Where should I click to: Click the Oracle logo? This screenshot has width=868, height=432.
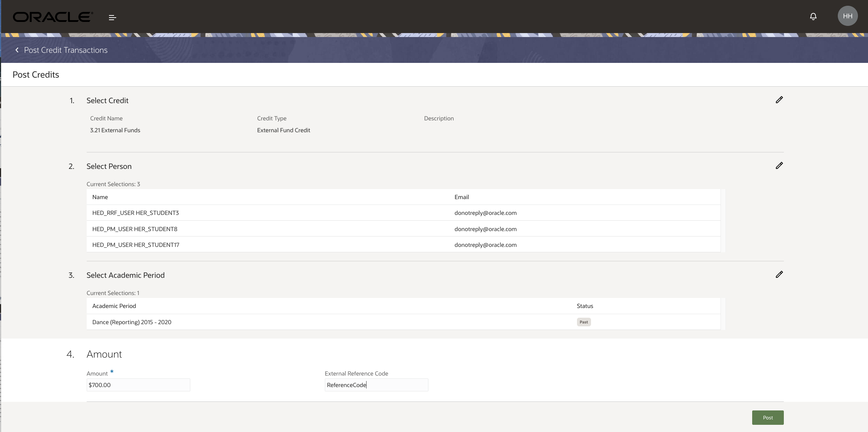tap(53, 17)
